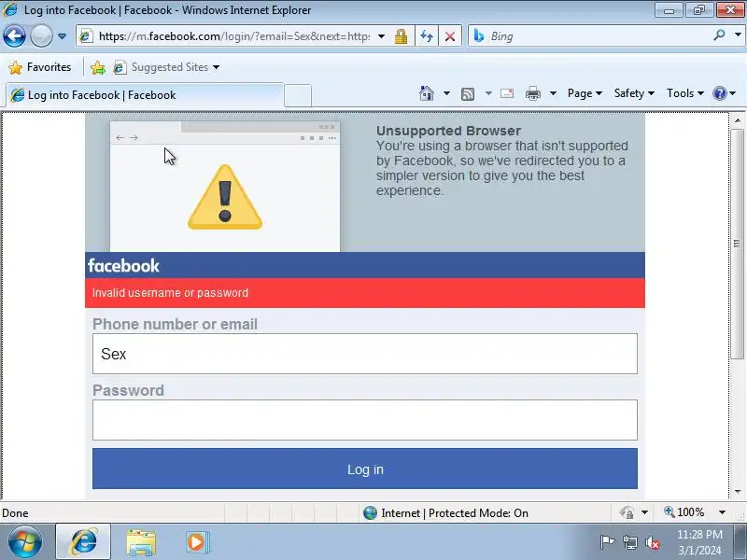The width and height of the screenshot is (747, 560).
Task: Click the vertical scrollbar thumb
Action: 738,244
